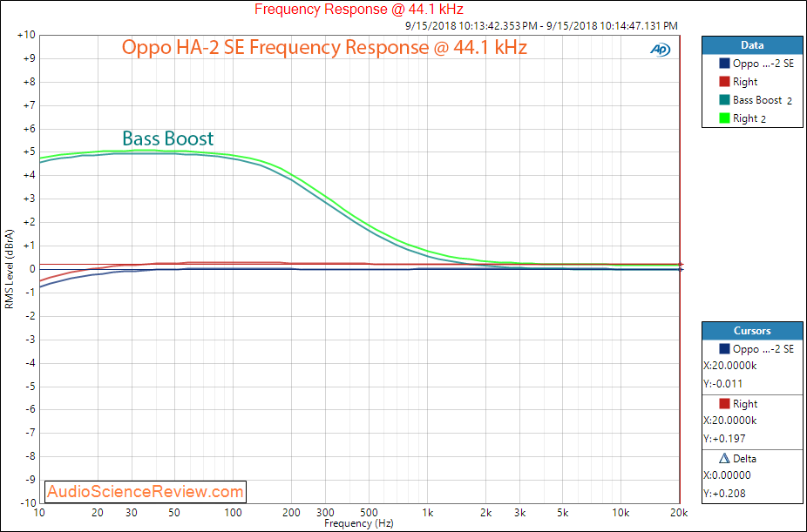Viewport: 807px width, 532px height.
Task: Click navy swatch beside Oppo in Cursors panel
Action: point(725,348)
